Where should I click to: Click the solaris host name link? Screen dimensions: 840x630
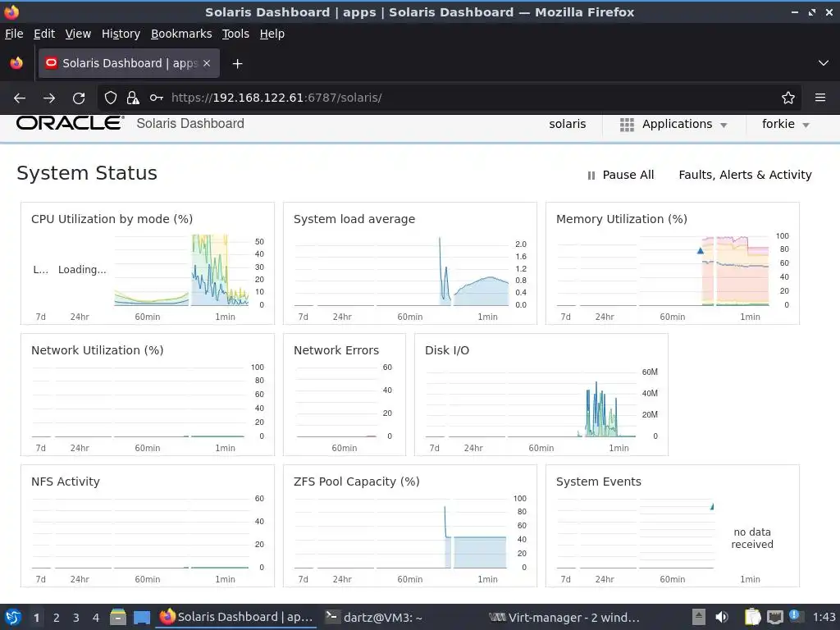tap(568, 125)
